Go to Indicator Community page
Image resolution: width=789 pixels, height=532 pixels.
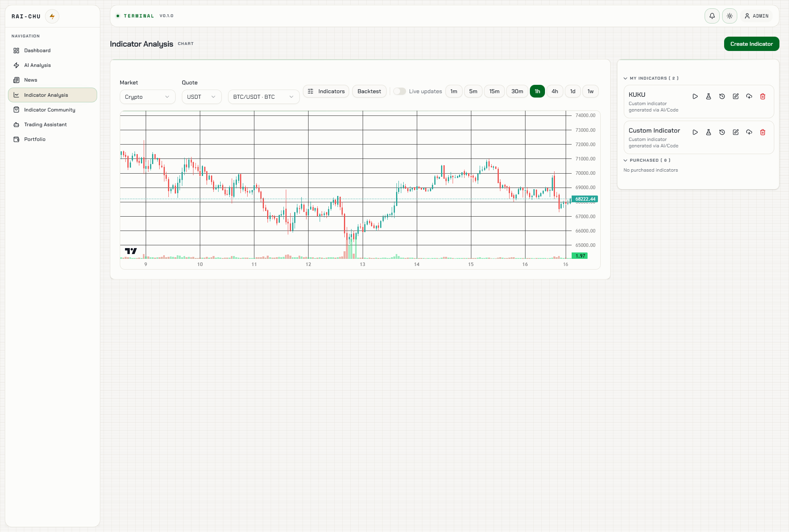49,110
